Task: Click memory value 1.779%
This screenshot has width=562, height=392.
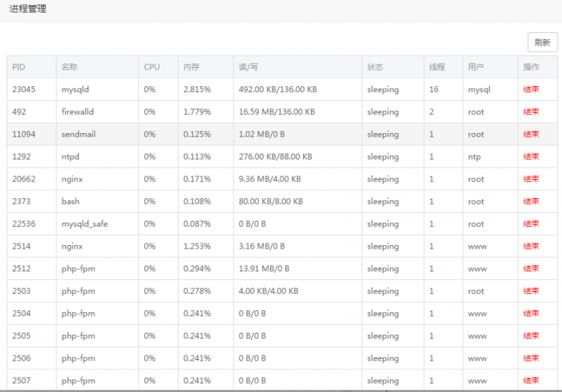Action: pos(197,112)
